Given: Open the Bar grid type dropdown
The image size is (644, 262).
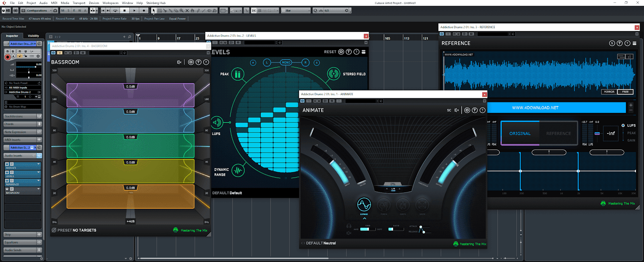Looking at the screenshot, I should click(296, 10).
